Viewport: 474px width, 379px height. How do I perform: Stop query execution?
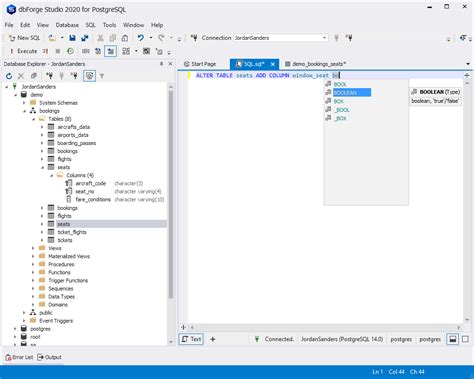[x=58, y=51]
